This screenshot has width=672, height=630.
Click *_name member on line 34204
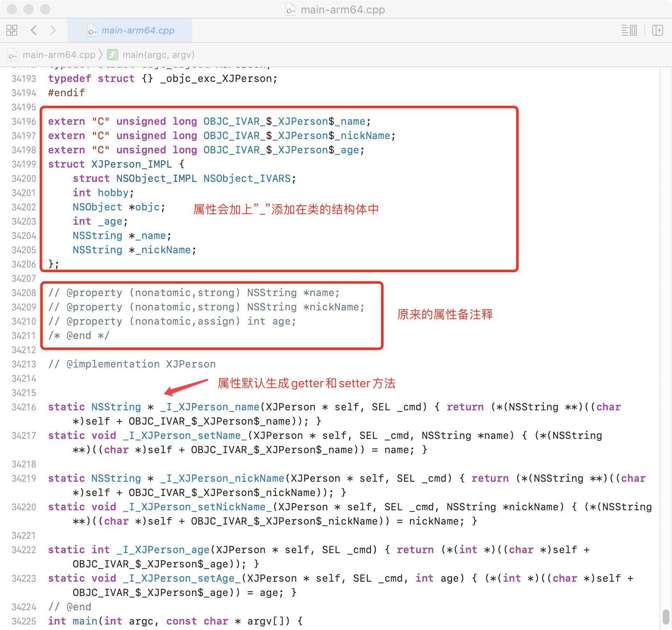pos(147,236)
